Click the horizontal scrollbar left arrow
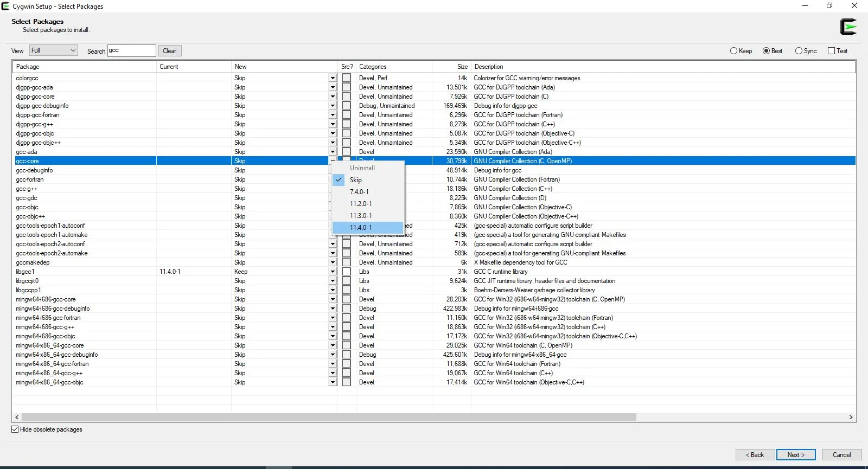Screen dimensions: 868x469 [17, 417]
